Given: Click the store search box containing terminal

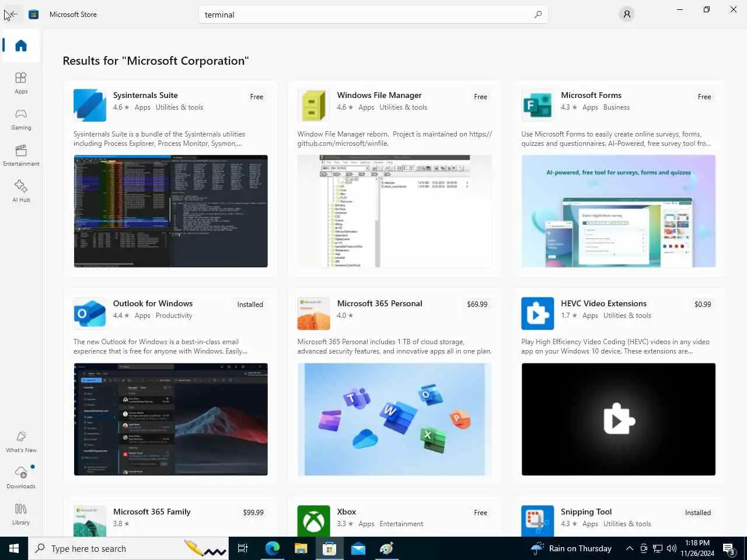Looking at the screenshot, I should pyautogui.click(x=373, y=15).
